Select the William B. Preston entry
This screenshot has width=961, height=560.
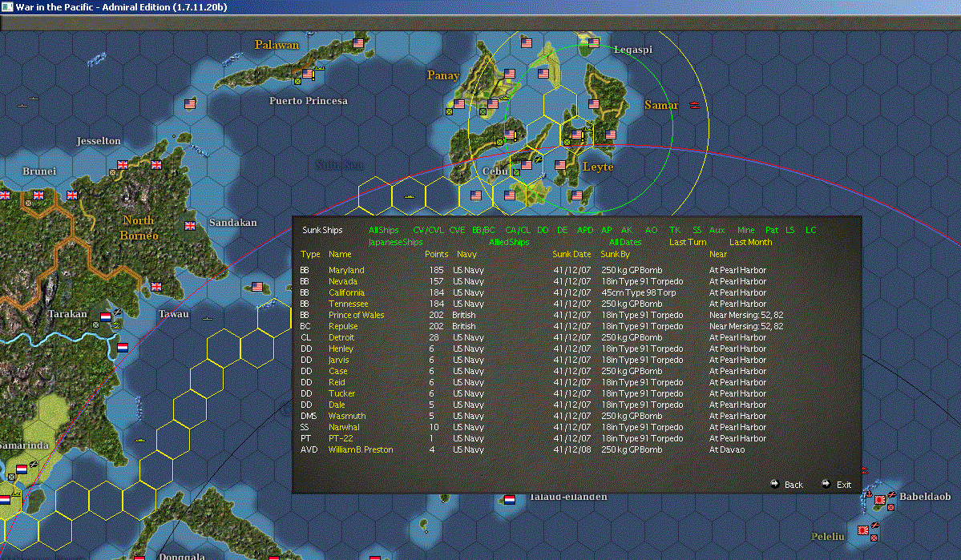point(361,449)
